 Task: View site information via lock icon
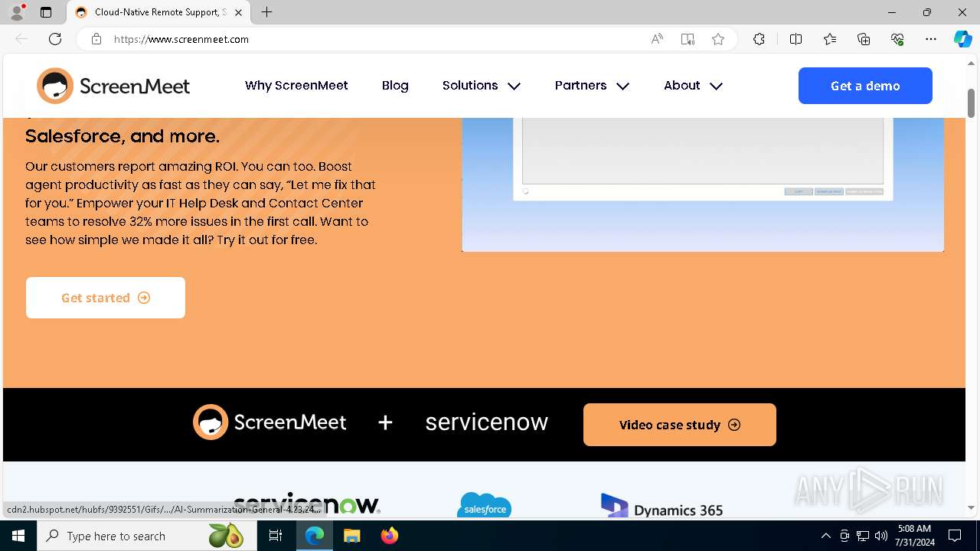click(96, 39)
